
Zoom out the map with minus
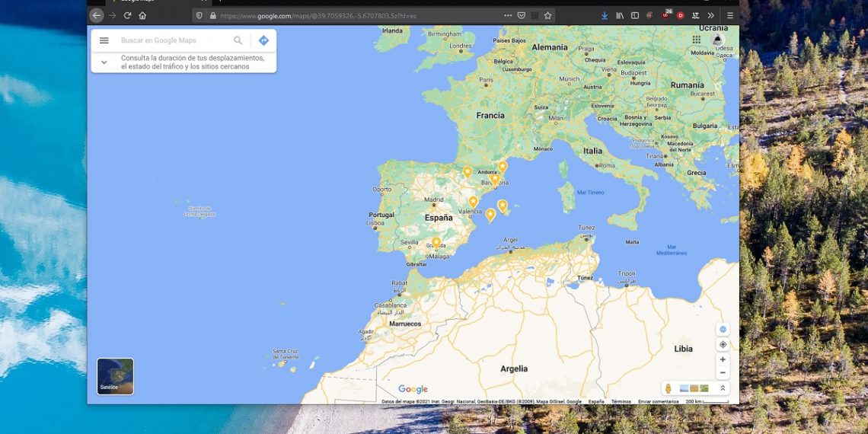point(723,372)
